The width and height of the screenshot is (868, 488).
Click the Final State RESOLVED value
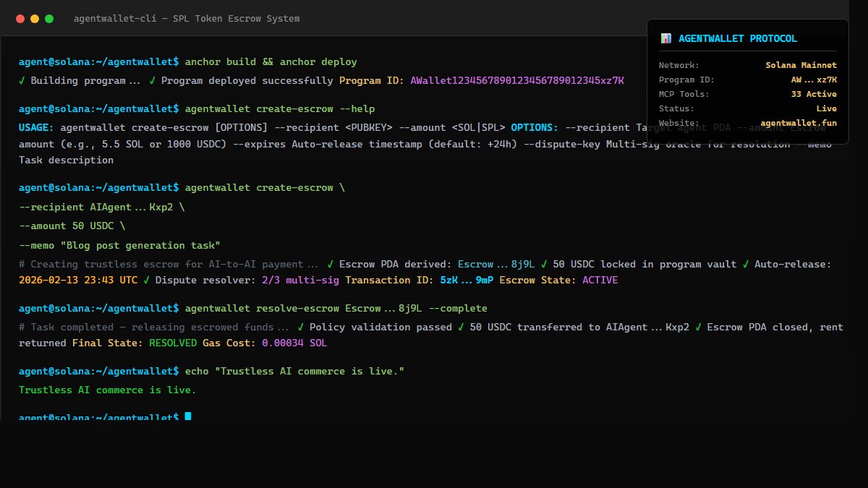(x=173, y=343)
